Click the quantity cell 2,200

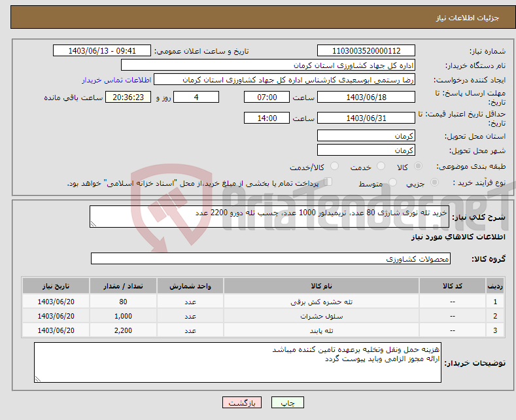[123, 330]
